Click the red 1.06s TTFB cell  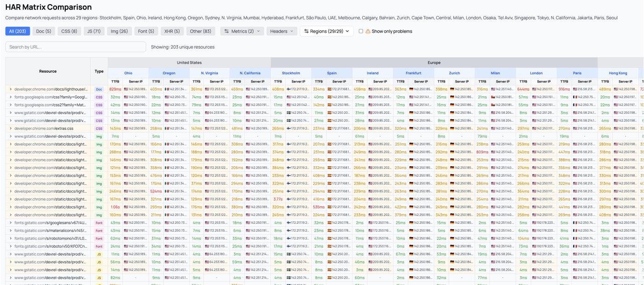115,207
